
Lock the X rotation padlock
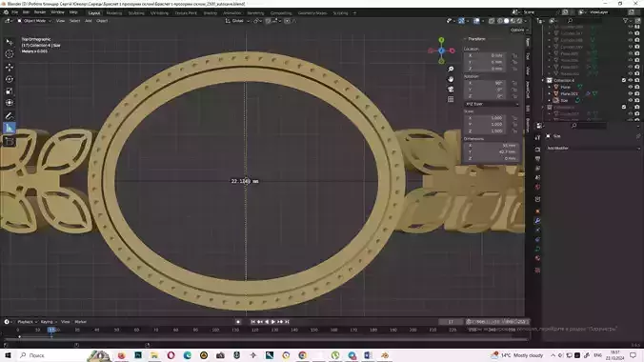[x=514, y=83]
